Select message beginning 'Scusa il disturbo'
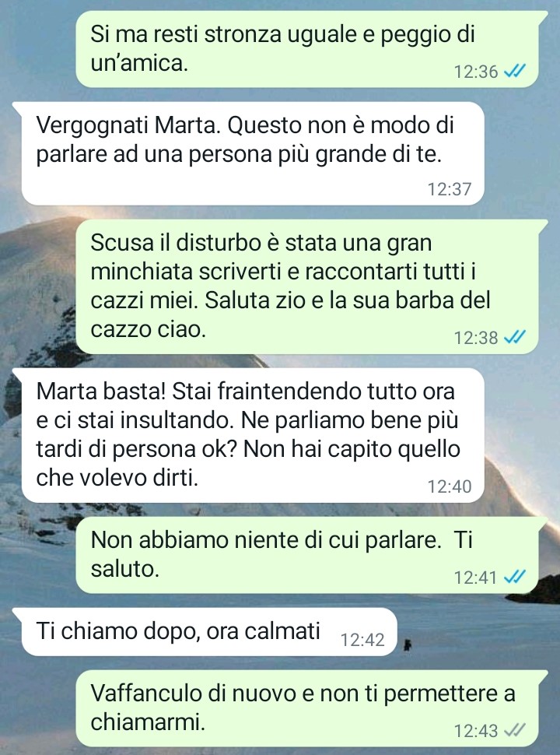The width and height of the screenshot is (560, 755). (x=307, y=286)
